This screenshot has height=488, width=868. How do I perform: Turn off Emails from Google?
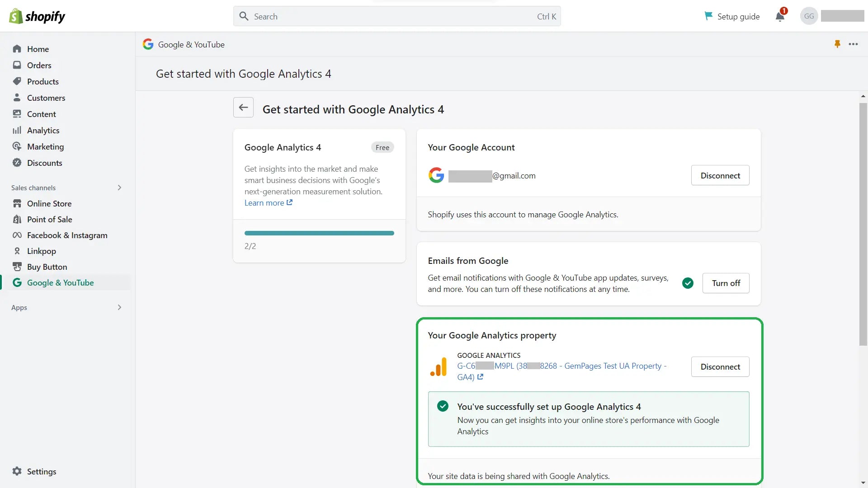[726, 283]
